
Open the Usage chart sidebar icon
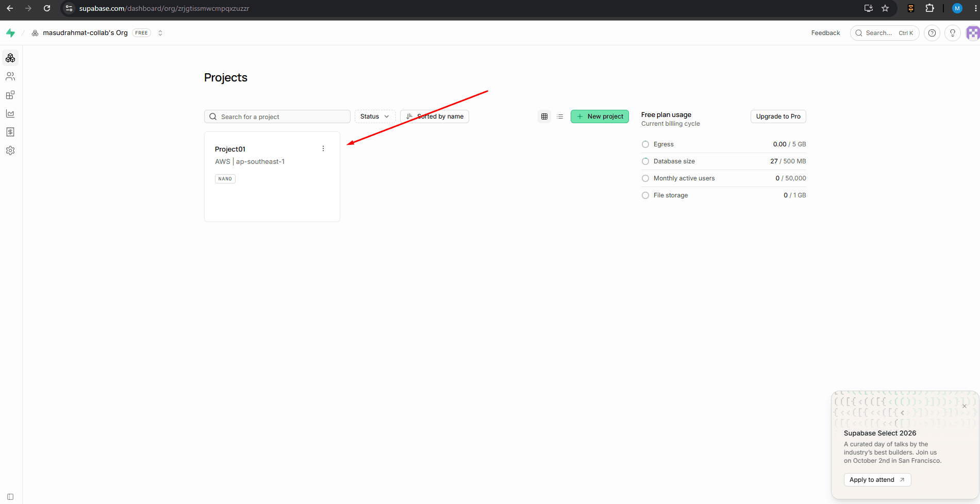[x=10, y=113]
